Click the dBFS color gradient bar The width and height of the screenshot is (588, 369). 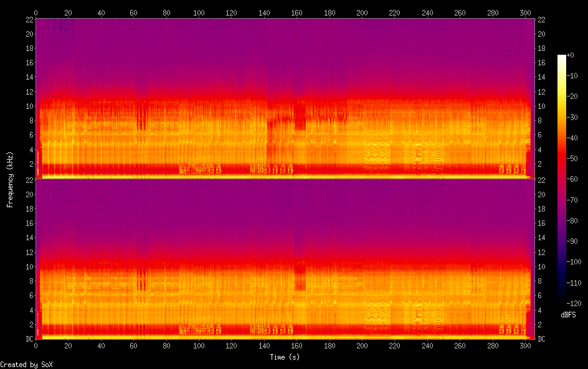tap(562, 179)
